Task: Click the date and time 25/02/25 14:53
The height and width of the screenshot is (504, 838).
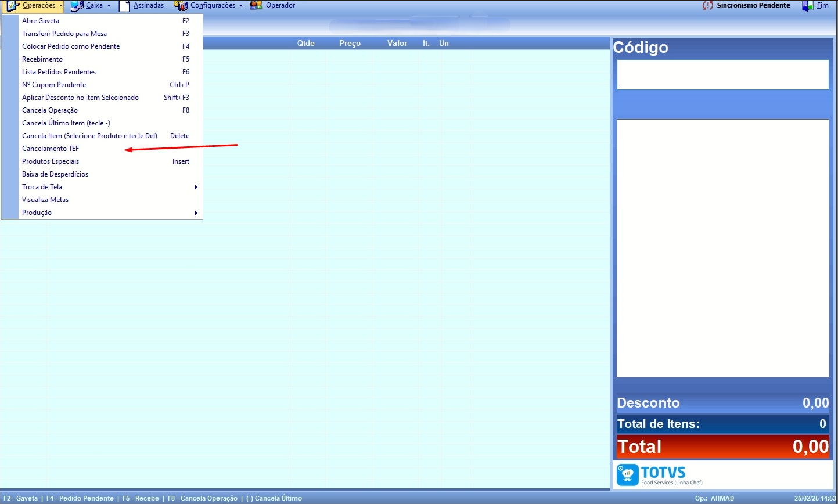Action: (x=815, y=498)
